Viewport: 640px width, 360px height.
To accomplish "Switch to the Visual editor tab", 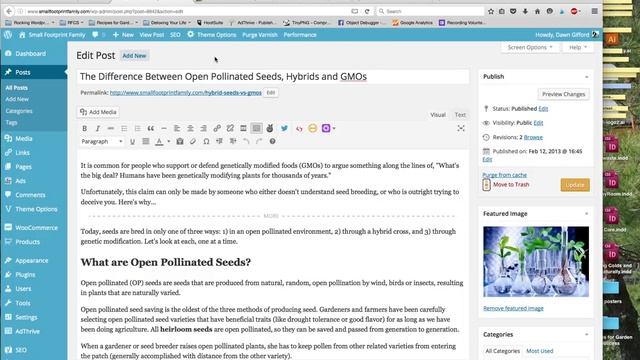I will pos(438,115).
